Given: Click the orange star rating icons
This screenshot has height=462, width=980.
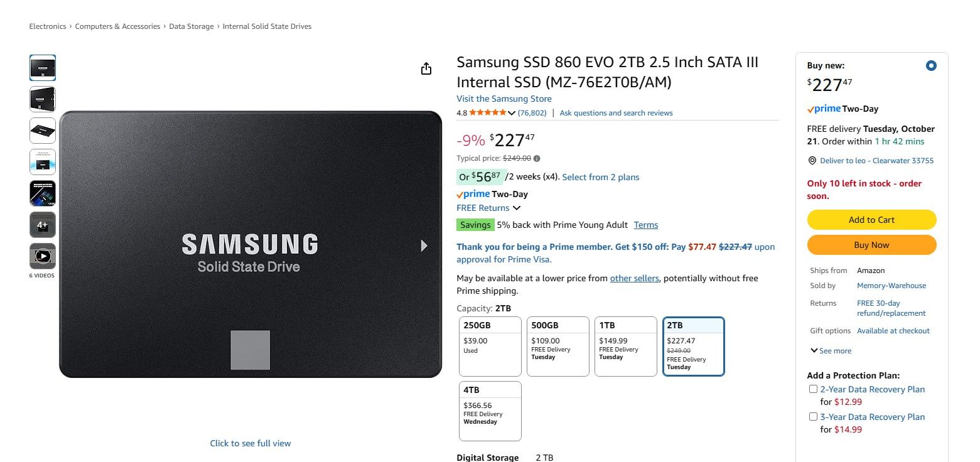Looking at the screenshot, I should (487, 112).
